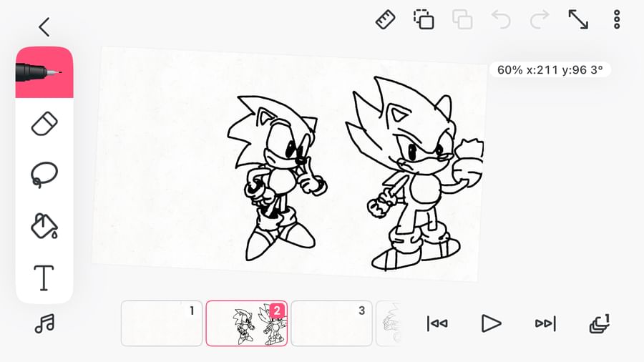Screen dimensions: 644x362
Task: Play the animation
Action: coord(491,324)
